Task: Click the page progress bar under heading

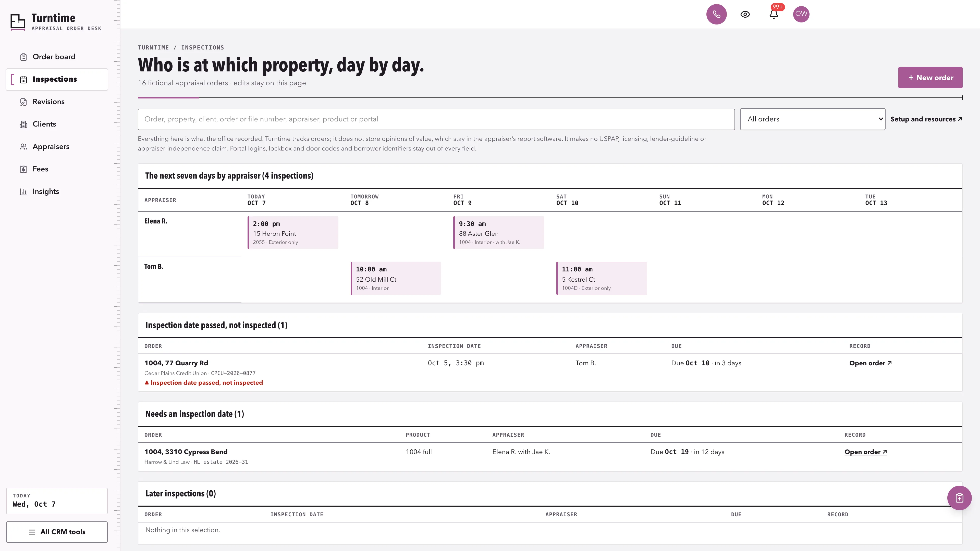Action: pyautogui.click(x=550, y=98)
